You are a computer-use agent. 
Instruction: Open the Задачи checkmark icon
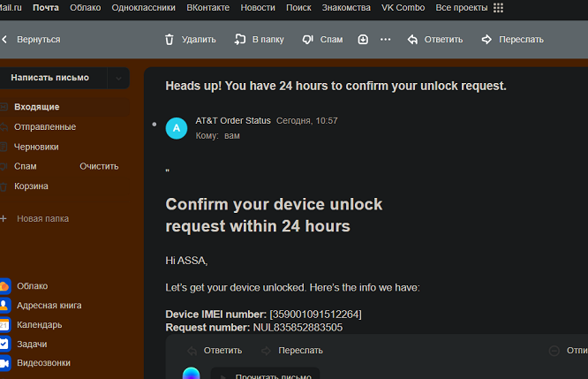[x=4, y=344]
